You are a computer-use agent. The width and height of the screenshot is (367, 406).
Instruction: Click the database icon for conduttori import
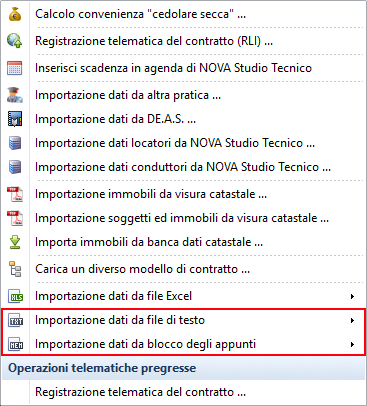click(x=15, y=167)
